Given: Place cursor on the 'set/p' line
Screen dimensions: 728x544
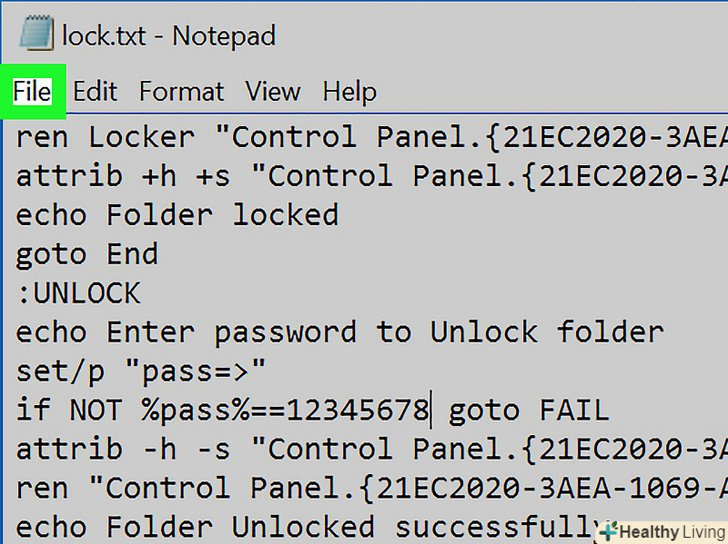Looking at the screenshot, I should pyautogui.click(x=141, y=371).
